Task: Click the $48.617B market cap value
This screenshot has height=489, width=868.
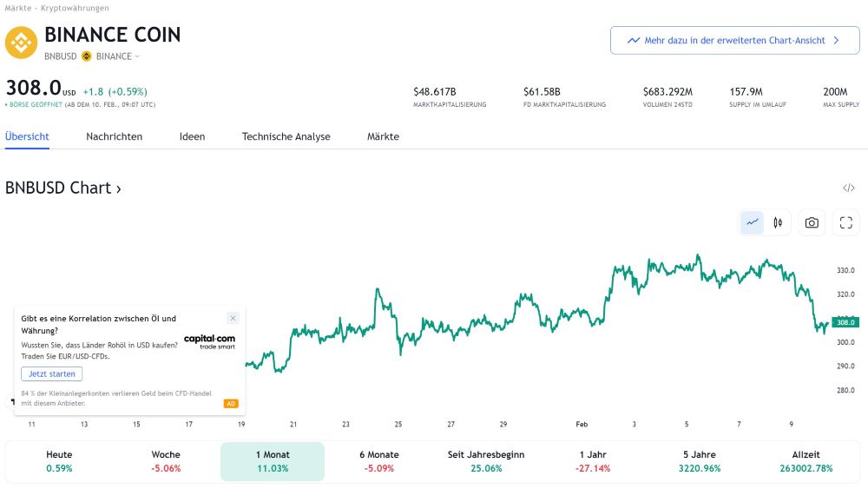Action: click(435, 91)
